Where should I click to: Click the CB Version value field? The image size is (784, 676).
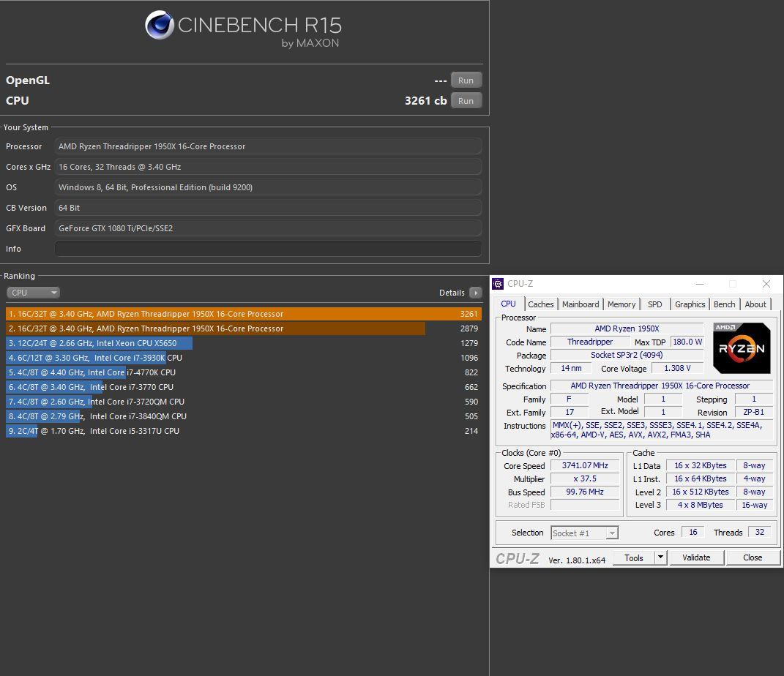tap(268, 208)
